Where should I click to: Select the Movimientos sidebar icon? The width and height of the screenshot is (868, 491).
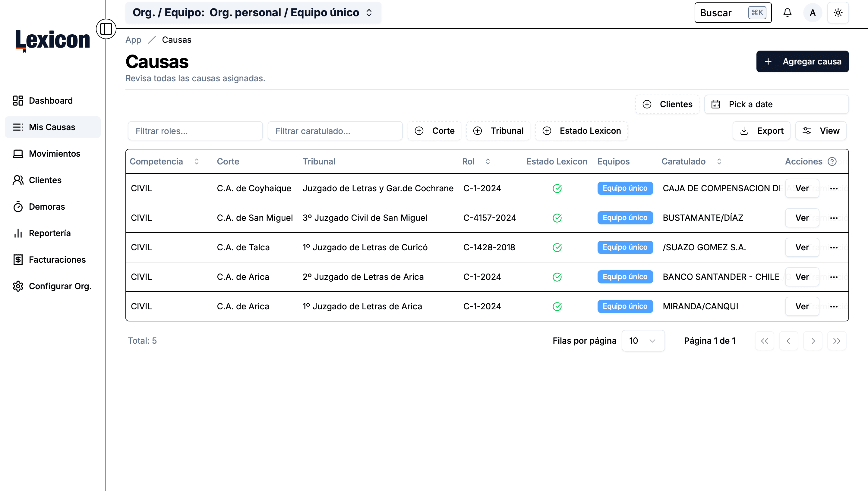(x=18, y=154)
